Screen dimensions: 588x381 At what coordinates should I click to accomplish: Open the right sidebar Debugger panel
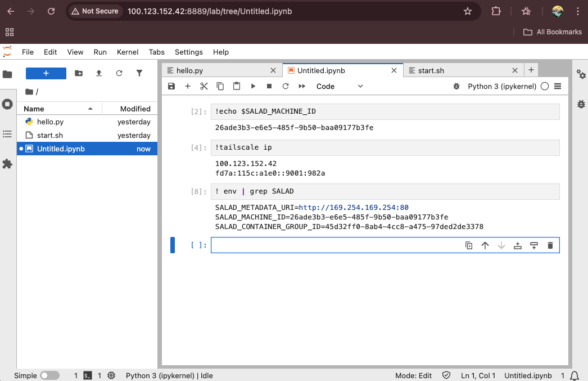pos(581,104)
